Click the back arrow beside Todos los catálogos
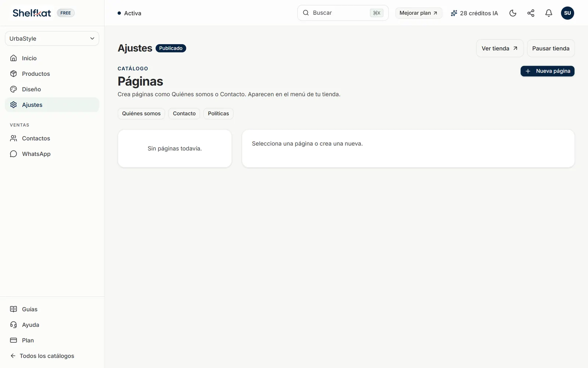The image size is (588, 368). (13, 356)
